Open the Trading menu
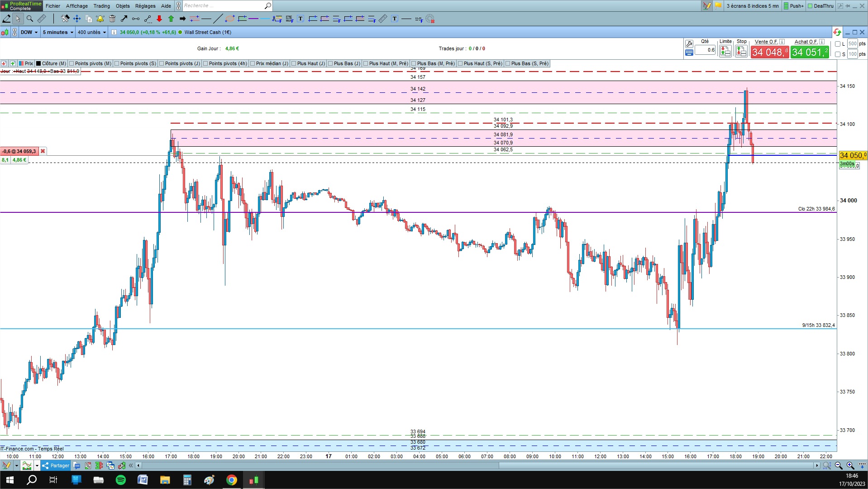This screenshot has width=868, height=489. 102,6
